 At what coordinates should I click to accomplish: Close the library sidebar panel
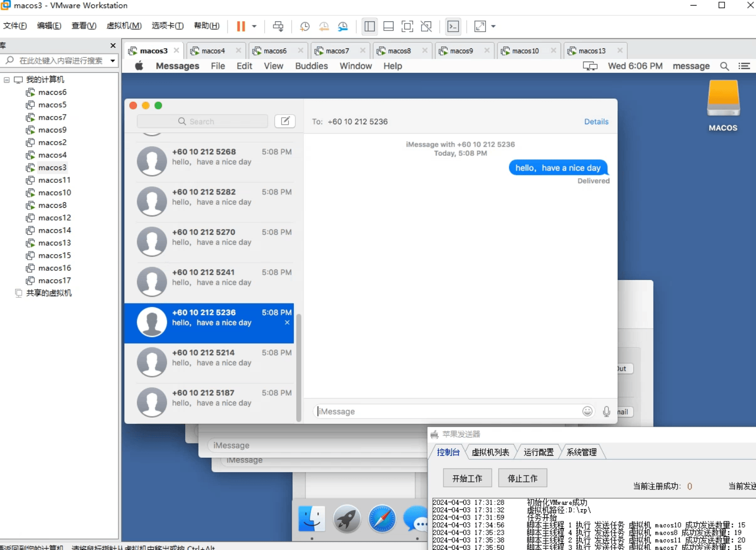pyautogui.click(x=113, y=46)
